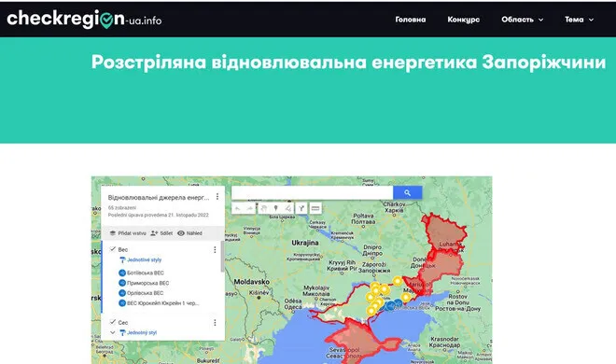This screenshot has width=616, height=364.
Task: Toggle the Сес layer checkbox
Action: pos(113,322)
